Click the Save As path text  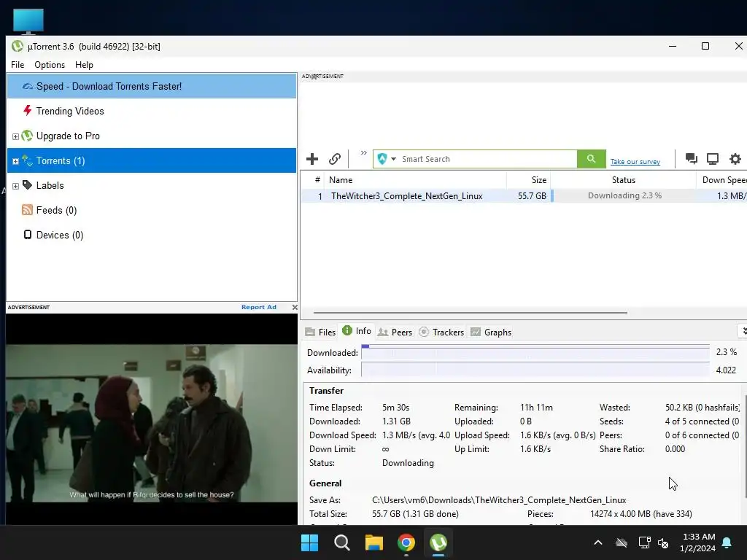click(x=499, y=500)
